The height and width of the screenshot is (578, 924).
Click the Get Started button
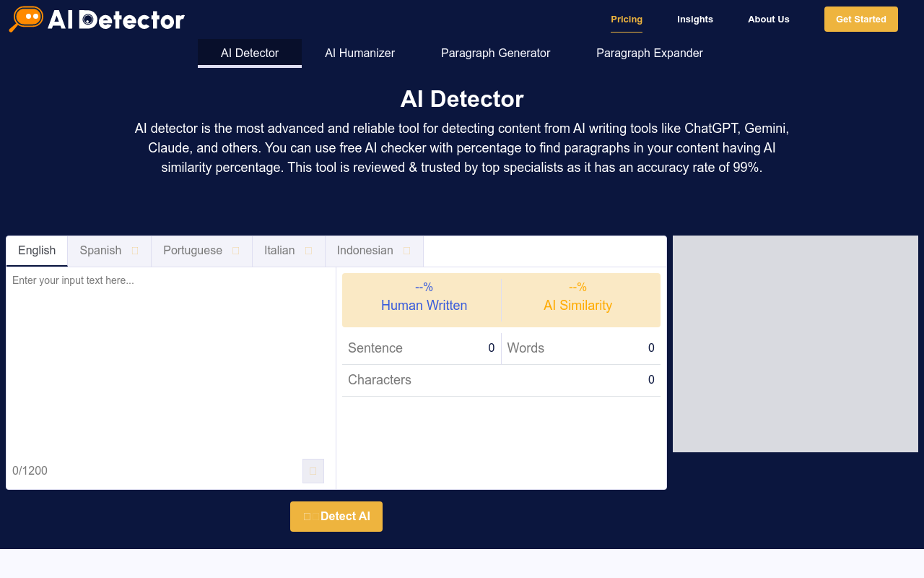click(861, 20)
